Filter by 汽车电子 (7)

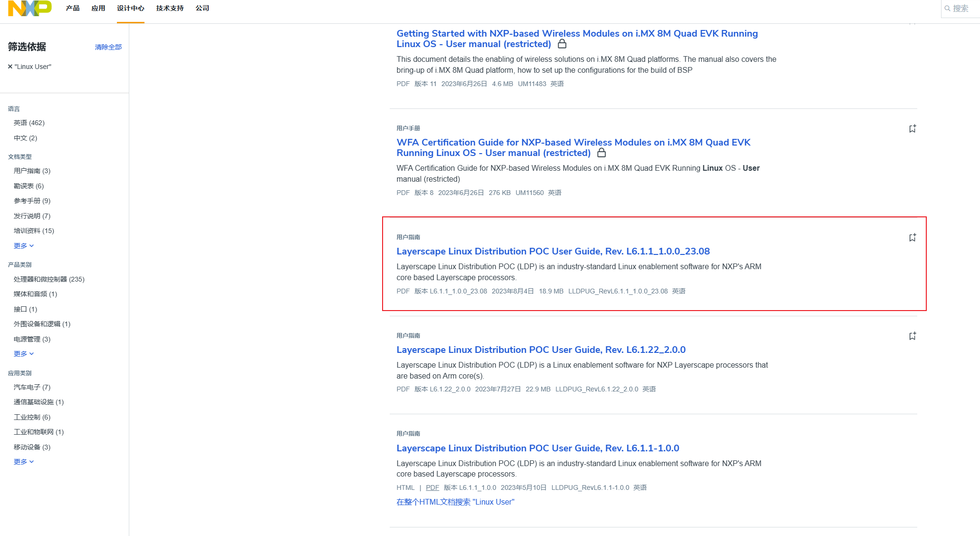tap(32, 387)
